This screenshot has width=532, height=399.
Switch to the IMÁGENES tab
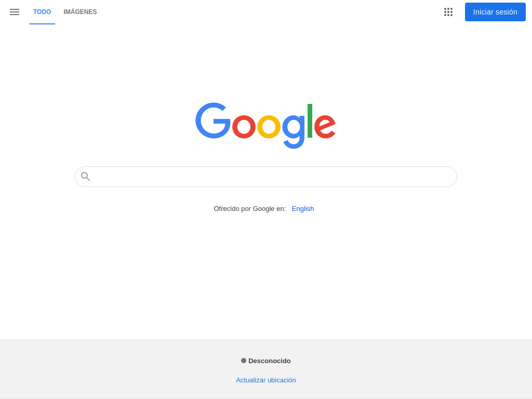(x=80, y=12)
